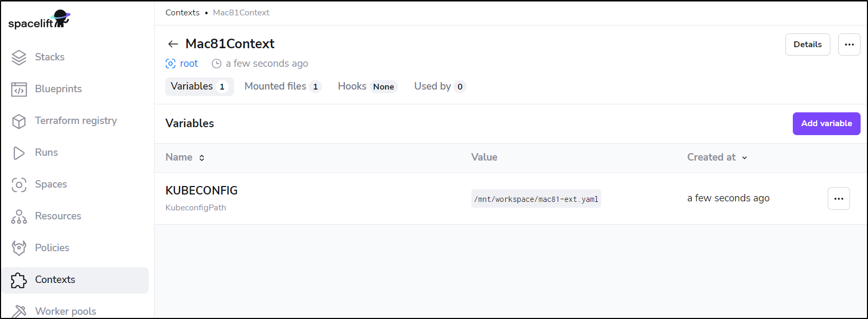This screenshot has height=319, width=868.
Task: Open the Details panel
Action: pyautogui.click(x=808, y=45)
